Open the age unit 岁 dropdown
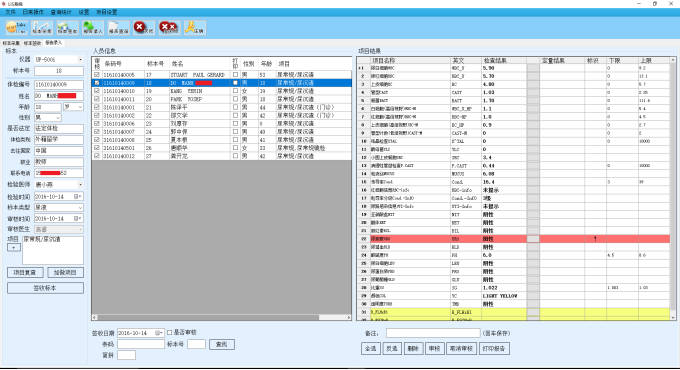The height and width of the screenshot is (370, 680). tap(80, 107)
